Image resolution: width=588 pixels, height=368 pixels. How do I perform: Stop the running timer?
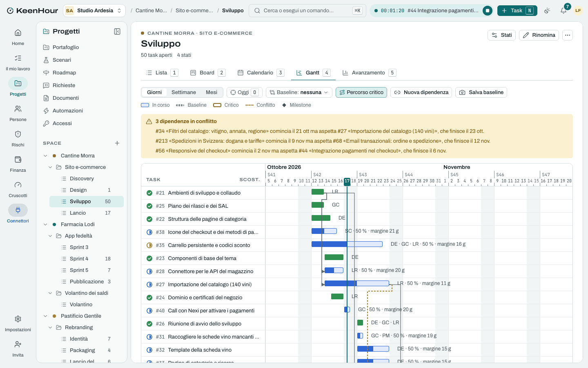[488, 11]
